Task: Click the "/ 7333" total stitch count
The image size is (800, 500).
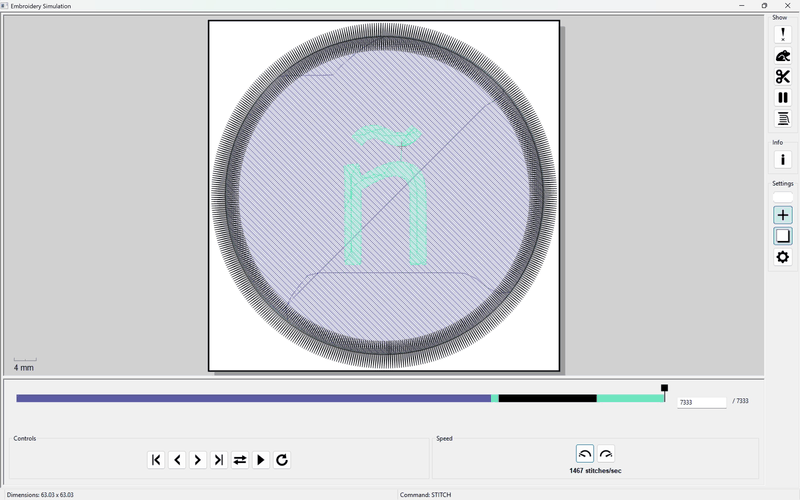Action: [x=740, y=401]
